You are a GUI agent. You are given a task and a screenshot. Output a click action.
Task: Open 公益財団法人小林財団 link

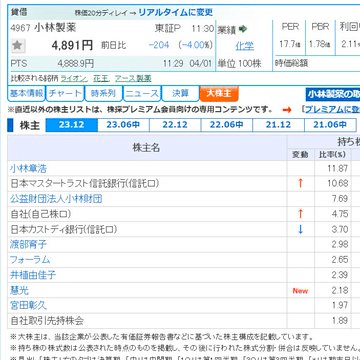56,199
